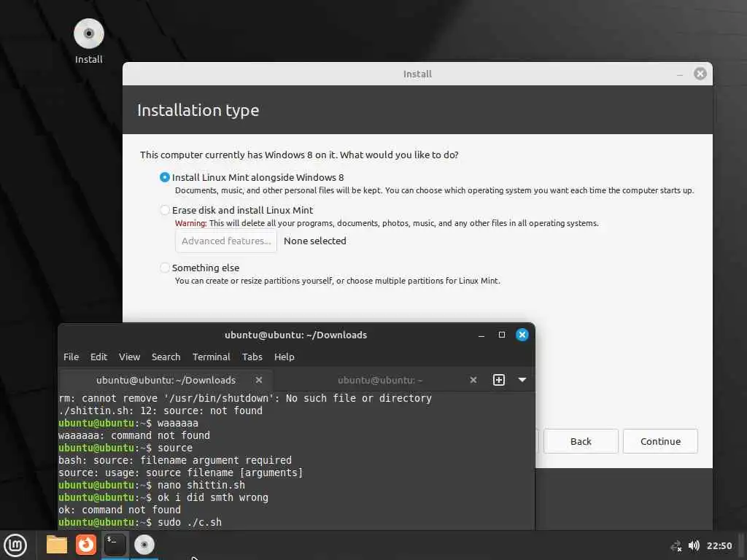Viewport: 747px width, 560px height.
Task: Click the 'Installation type' heading
Action: (198, 110)
